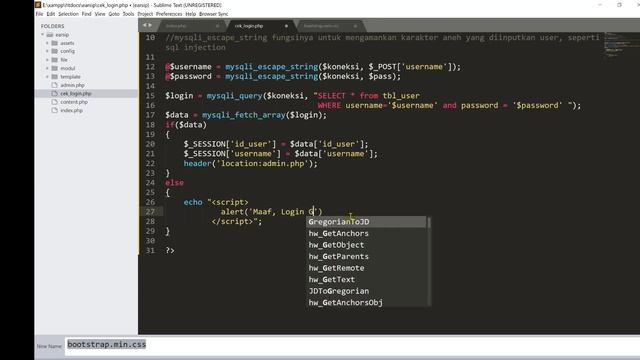
Task: Open the File menu
Action: (39, 14)
